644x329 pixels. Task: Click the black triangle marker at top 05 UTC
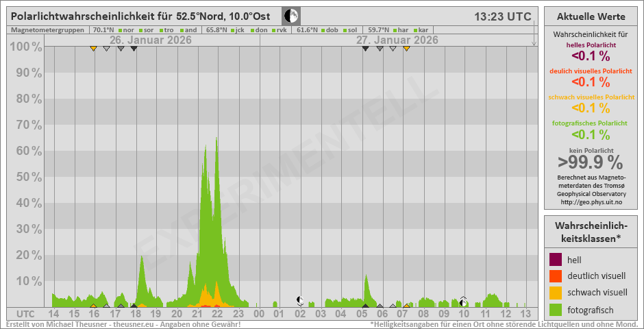coord(366,48)
